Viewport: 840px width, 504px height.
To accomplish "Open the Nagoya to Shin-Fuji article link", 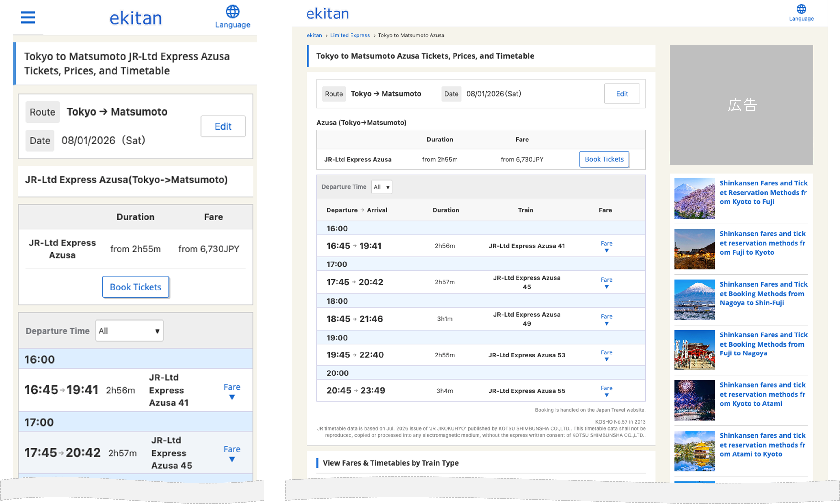I will 764,294.
